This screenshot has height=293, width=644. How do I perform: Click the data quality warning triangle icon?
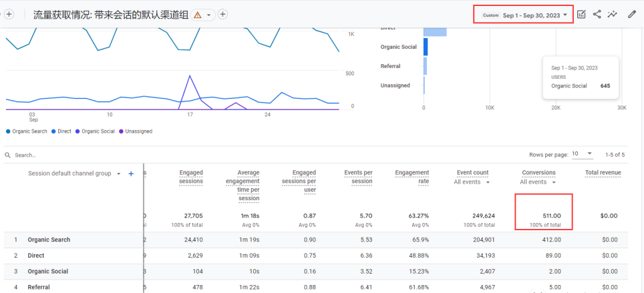pyautogui.click(x=198, y=15)
